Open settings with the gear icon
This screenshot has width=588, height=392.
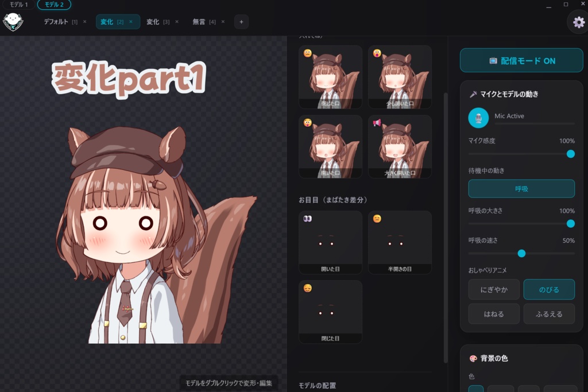[579, 22]
